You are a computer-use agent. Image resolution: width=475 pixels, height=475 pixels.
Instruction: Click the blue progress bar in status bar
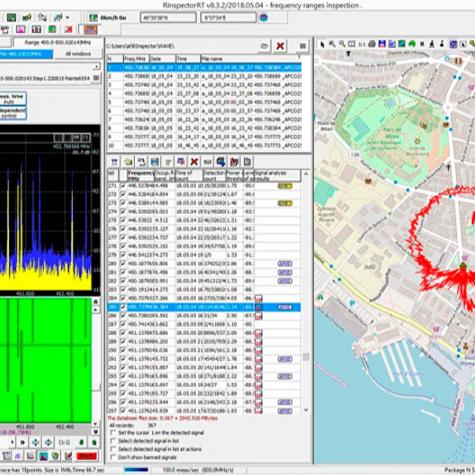[136, 470]
